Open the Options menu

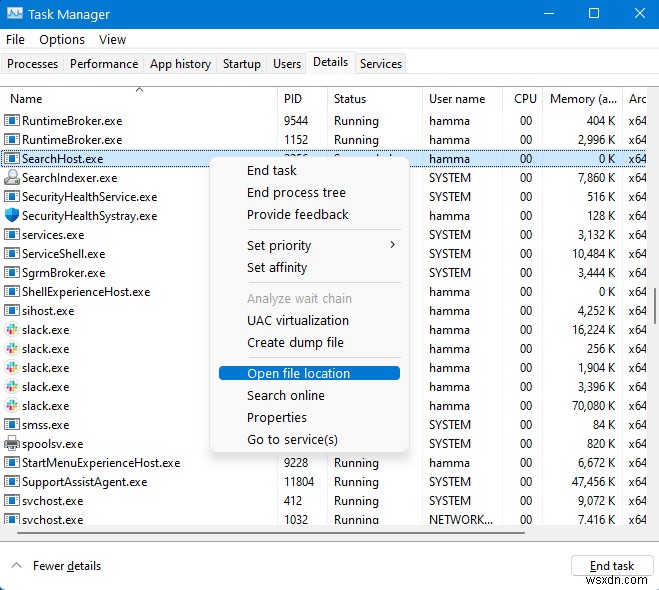pyautogui.click(x=62, y=40)
